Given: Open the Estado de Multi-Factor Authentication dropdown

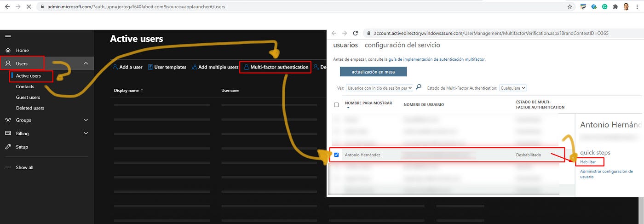Looking at the screenshot, I should (x=513, y=88).
